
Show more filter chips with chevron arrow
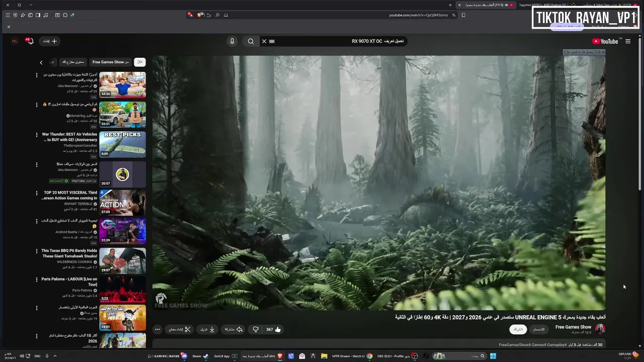41,62
